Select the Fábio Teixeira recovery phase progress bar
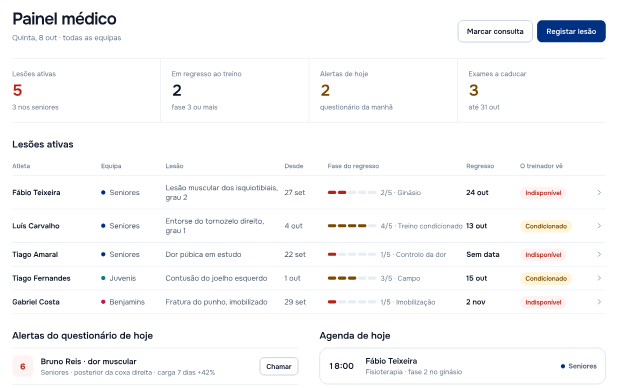620x388 pixels. coord(352,193)
